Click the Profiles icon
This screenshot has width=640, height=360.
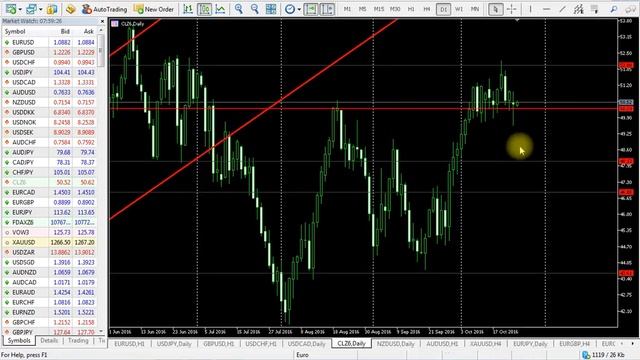[x=31, y=9]
